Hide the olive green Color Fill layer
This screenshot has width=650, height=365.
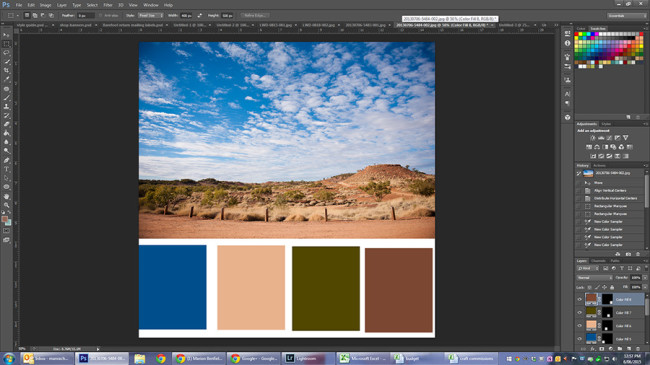580,312
